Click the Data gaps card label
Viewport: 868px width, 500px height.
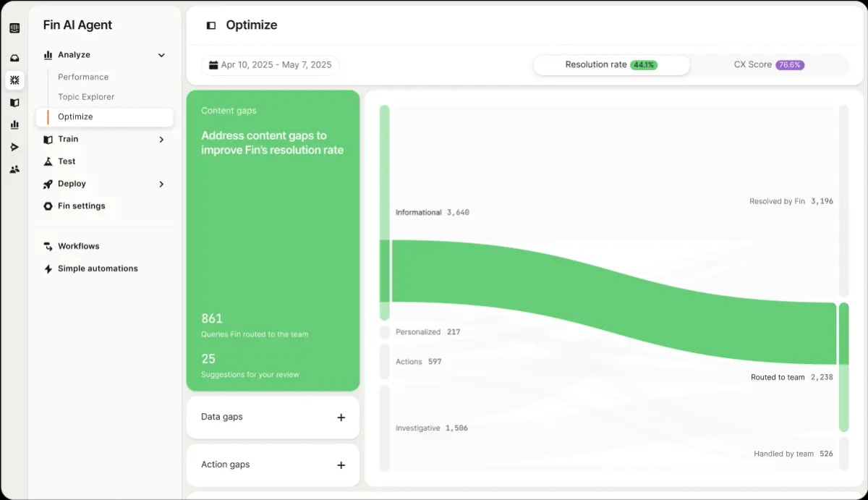tap(222, 417)
